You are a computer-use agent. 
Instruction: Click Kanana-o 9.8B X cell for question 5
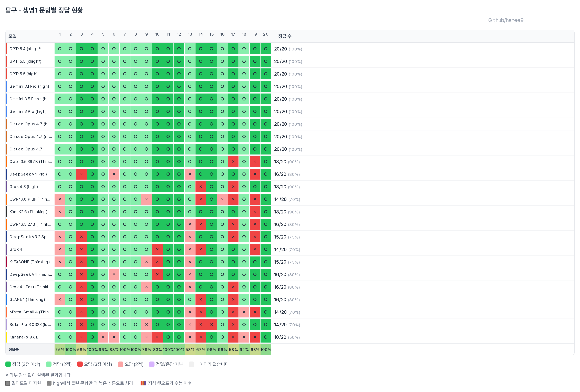coord(103,337)
